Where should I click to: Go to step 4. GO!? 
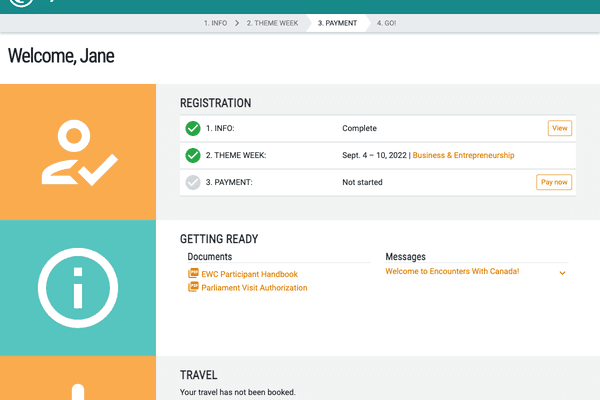click(x=387, y=22)
